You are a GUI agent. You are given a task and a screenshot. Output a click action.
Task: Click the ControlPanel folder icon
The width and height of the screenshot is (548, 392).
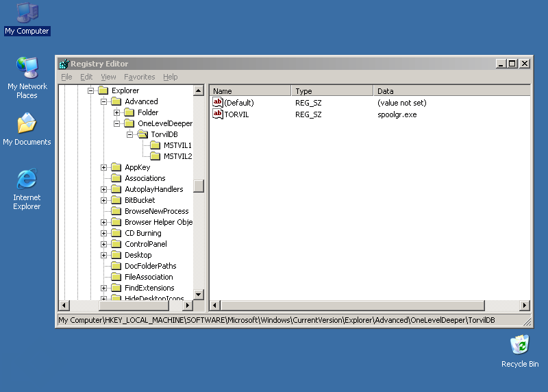point(116,244)
